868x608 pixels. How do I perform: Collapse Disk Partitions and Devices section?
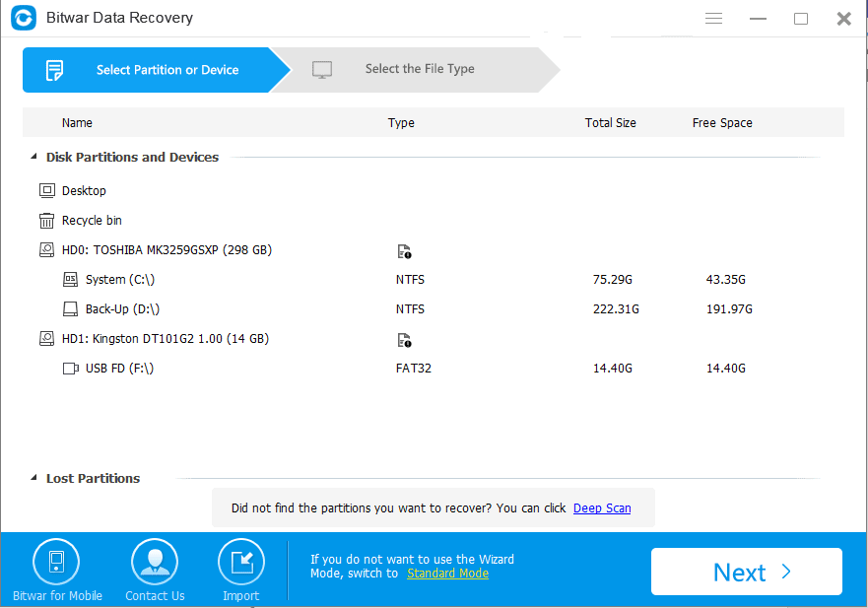point(33,157)
